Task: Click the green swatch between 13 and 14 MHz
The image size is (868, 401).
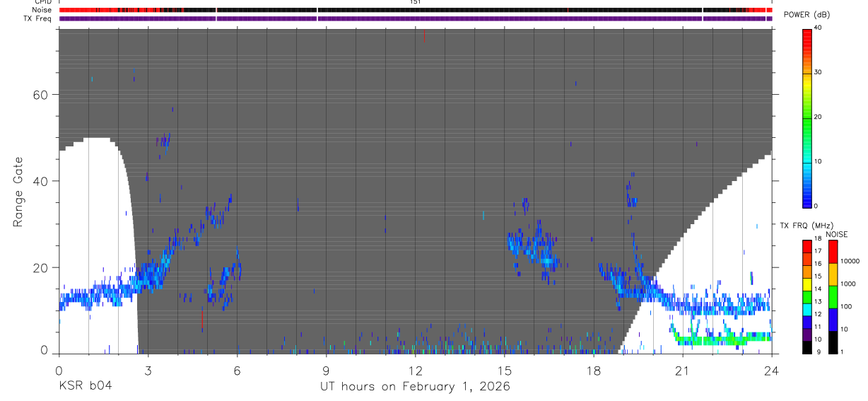Action: pyautogui.click(x=807, y=297)
